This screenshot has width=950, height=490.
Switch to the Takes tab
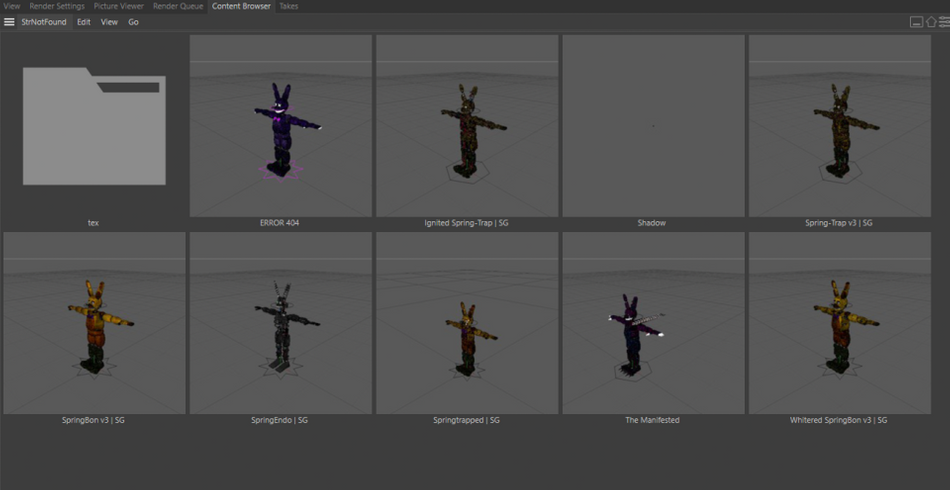(288, 6)
